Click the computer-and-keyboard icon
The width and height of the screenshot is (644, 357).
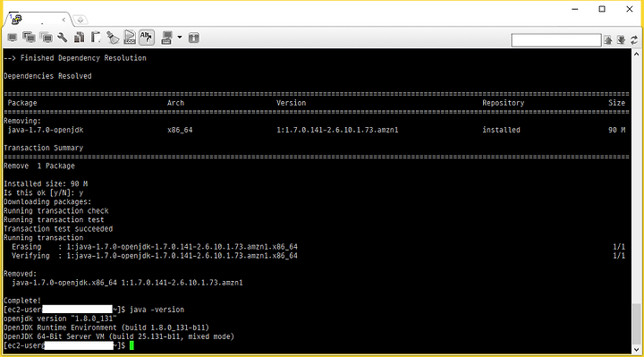(166, 38)
